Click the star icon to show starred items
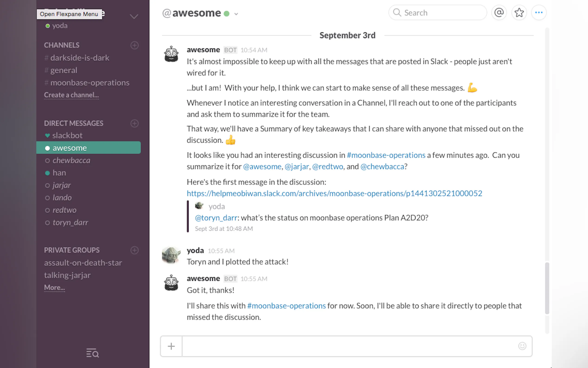Image resolution: width=588 pixels, height=368 pixels. coord(519,13)
